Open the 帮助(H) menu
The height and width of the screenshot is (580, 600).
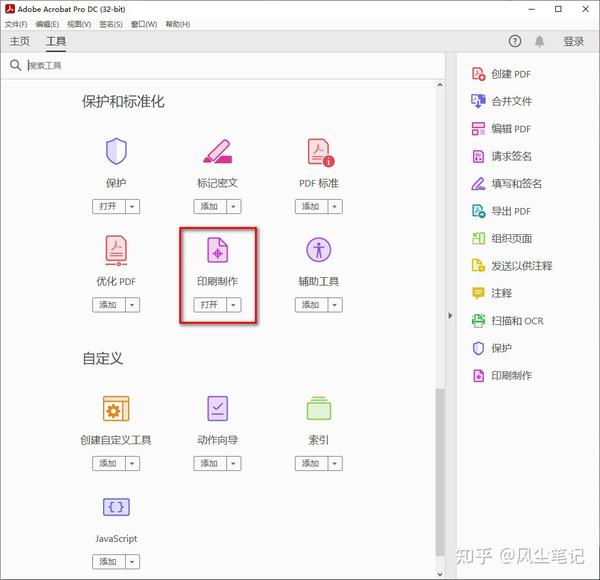click(178, 24)
